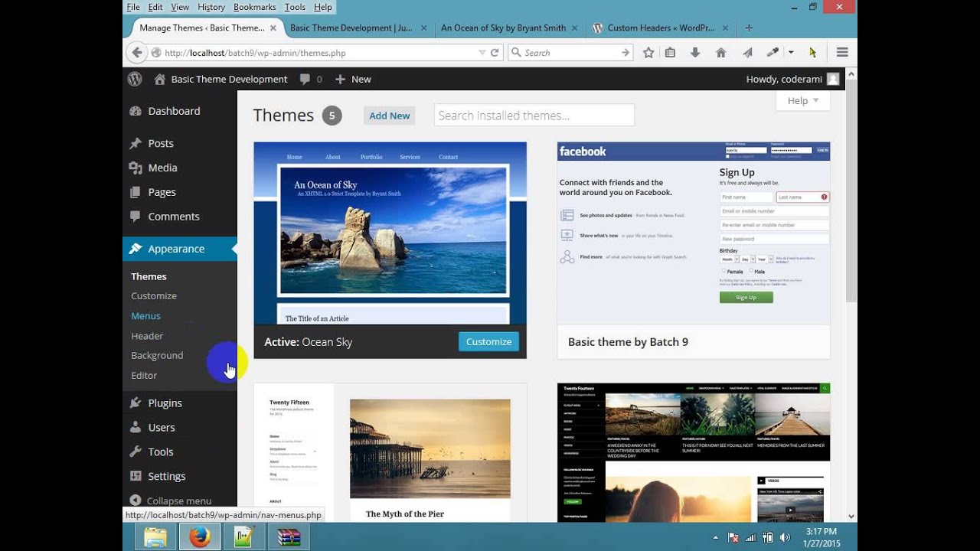
Task: Reload the page with the refresh icon
Action: [x=495, y=53]
